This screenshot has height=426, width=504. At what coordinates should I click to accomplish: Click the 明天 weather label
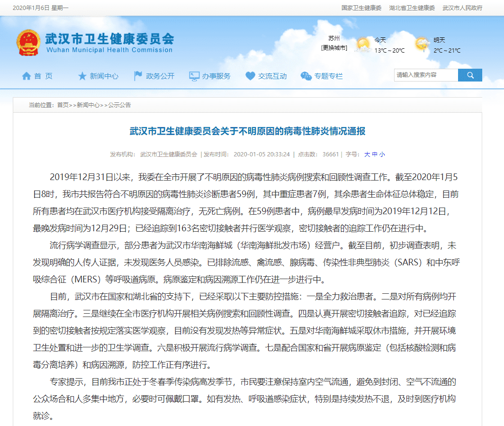(439, 40)
